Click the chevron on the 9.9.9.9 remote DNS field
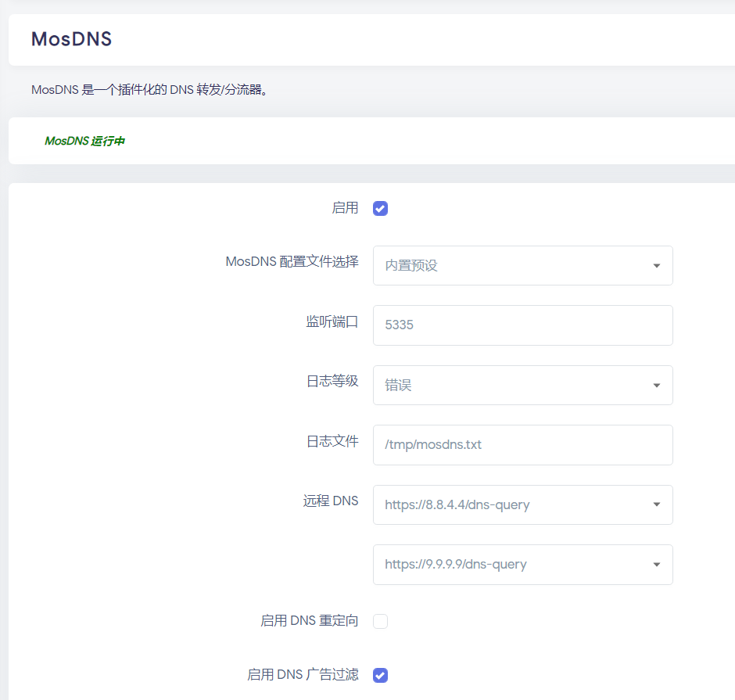Viewport: 735px width, 700px height. click(x=657, y=564)
